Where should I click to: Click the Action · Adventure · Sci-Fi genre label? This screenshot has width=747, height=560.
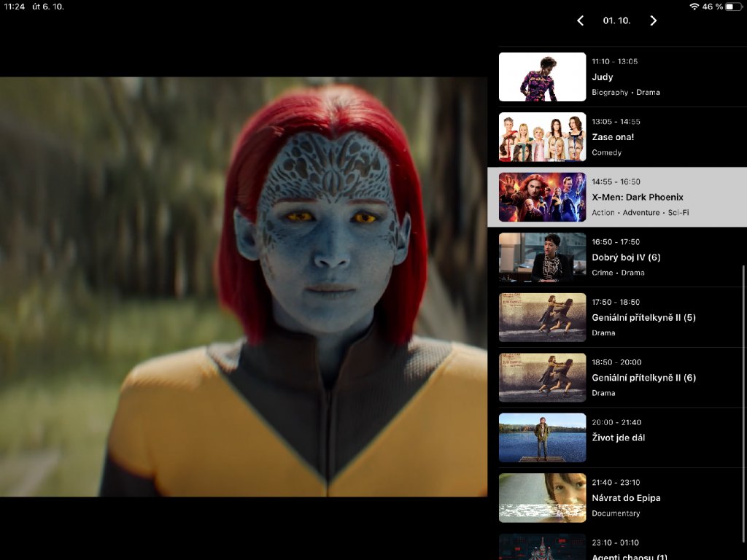click(x=640, y=212)
